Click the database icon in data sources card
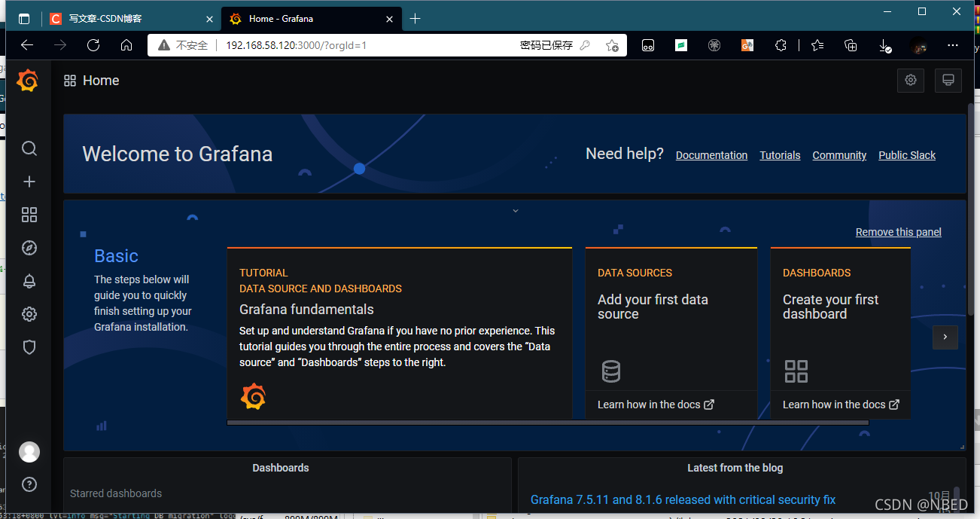This screenshot has height=519, width=980. pos(611,371)
